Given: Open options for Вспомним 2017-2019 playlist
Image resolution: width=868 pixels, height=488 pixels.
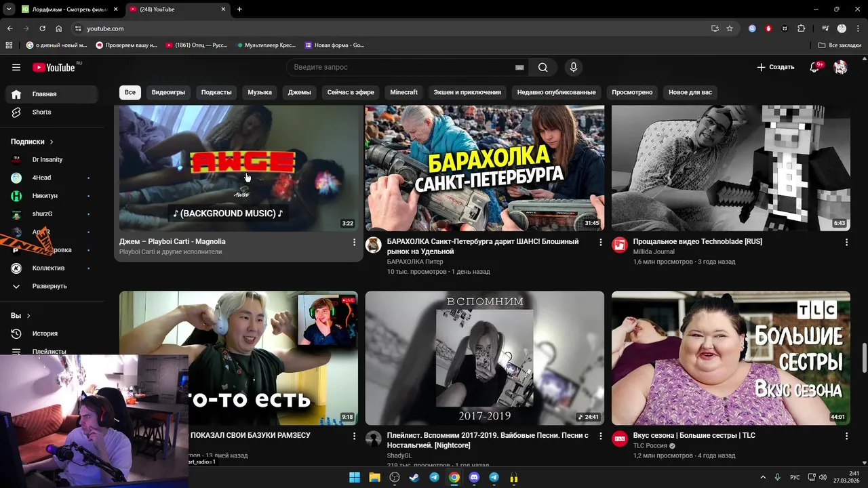Looking at the screenshot, I should 600,436.
